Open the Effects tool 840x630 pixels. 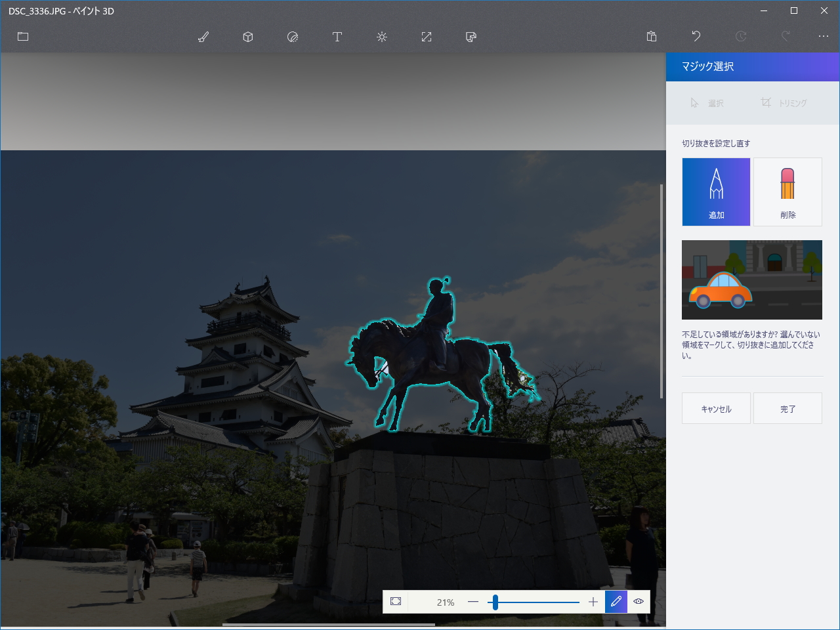[382, 37]
